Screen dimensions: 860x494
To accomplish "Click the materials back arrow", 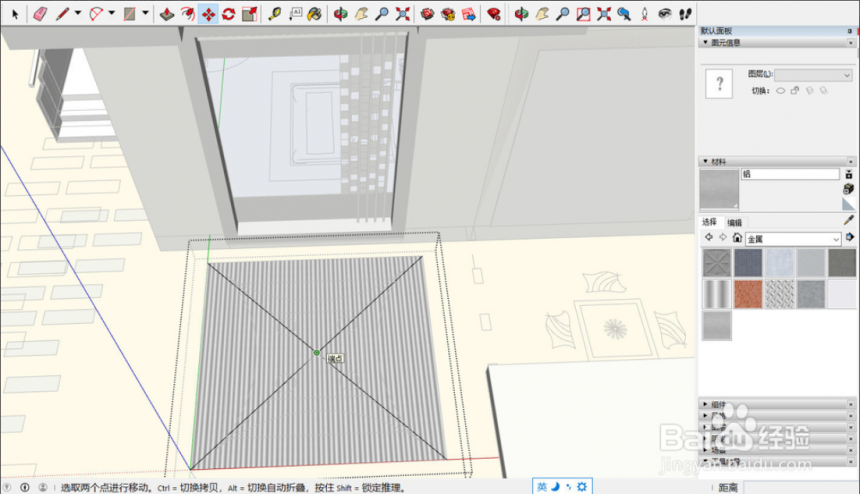I will 709,237.
